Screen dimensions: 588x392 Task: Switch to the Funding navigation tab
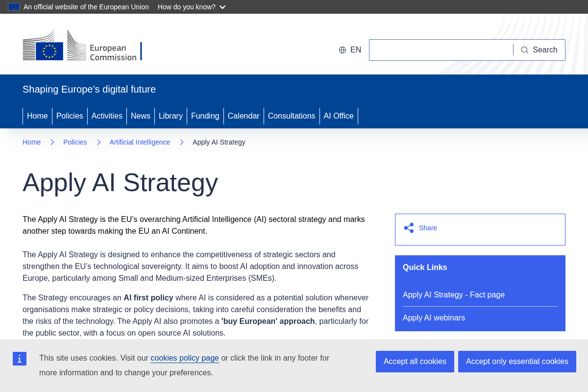click(x=205, y=116)
